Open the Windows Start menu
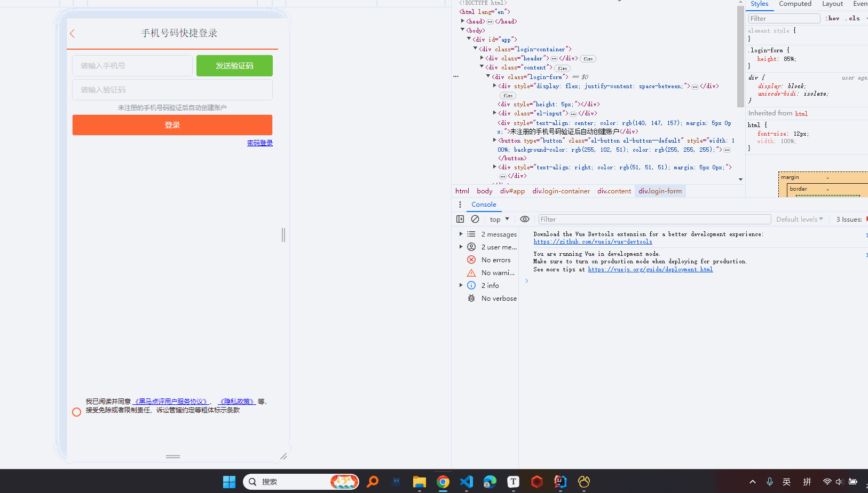The height and width of the screenshot is (493, 868). click(x=229, y=482)
